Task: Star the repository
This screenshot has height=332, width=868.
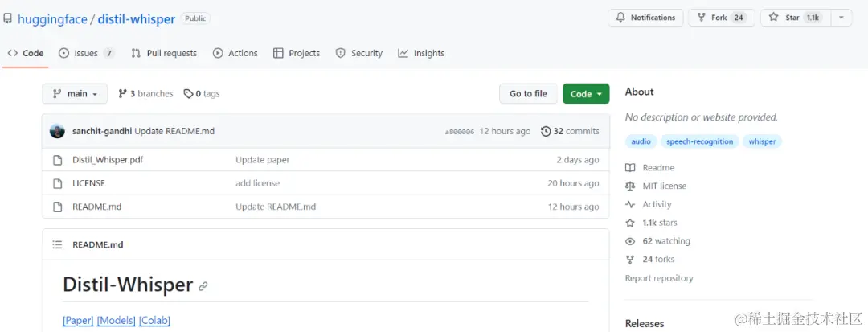Action: point(794,18)
